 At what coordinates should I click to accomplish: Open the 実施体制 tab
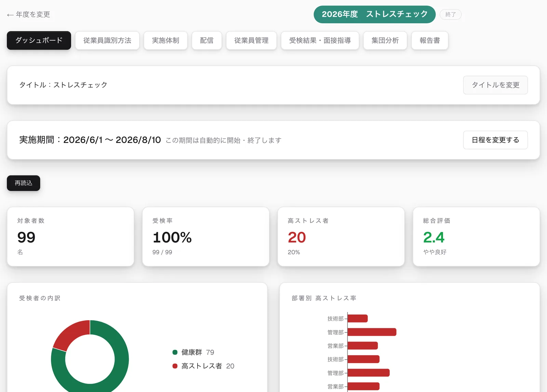click(x=165, y=40)
